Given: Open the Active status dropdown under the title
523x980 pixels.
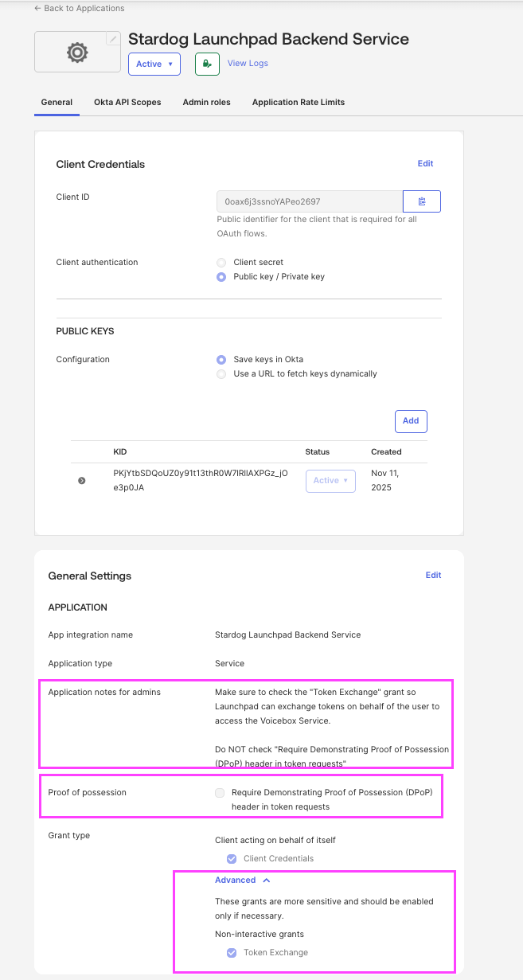Looking at the screenshot, I should click(154, 64).
